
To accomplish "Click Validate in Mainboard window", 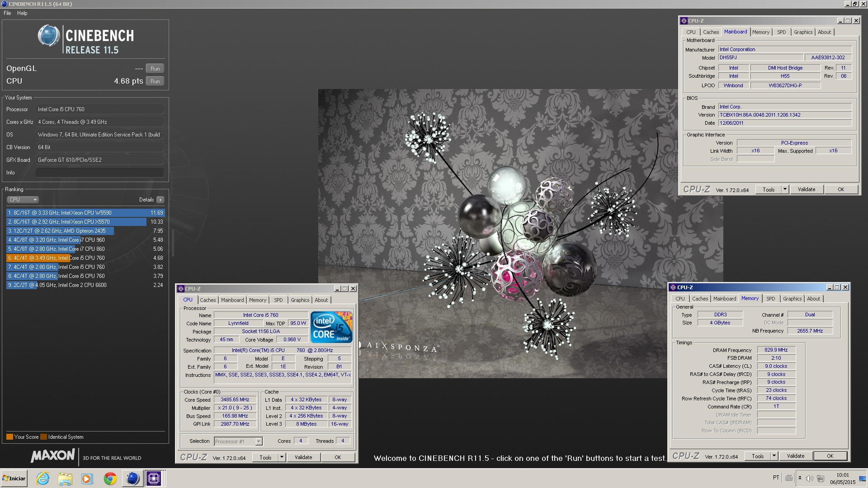I will tap(807, 189).
